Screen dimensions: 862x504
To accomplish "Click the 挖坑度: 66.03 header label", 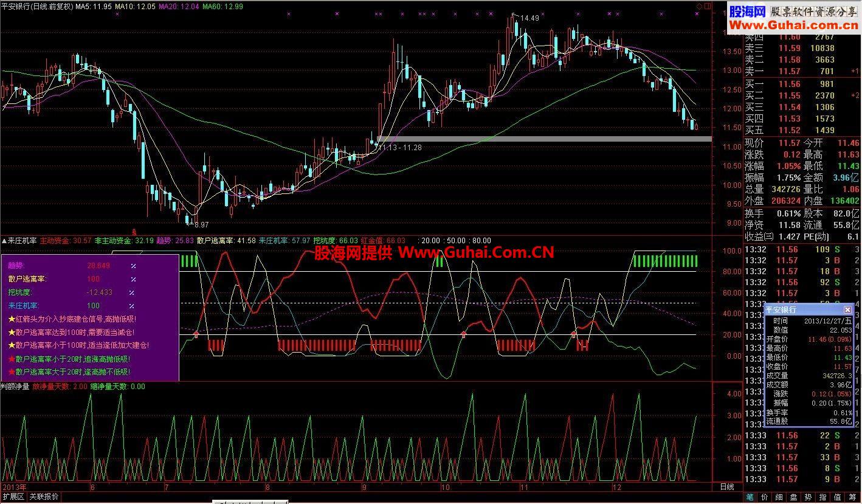I will coord(336,241).
